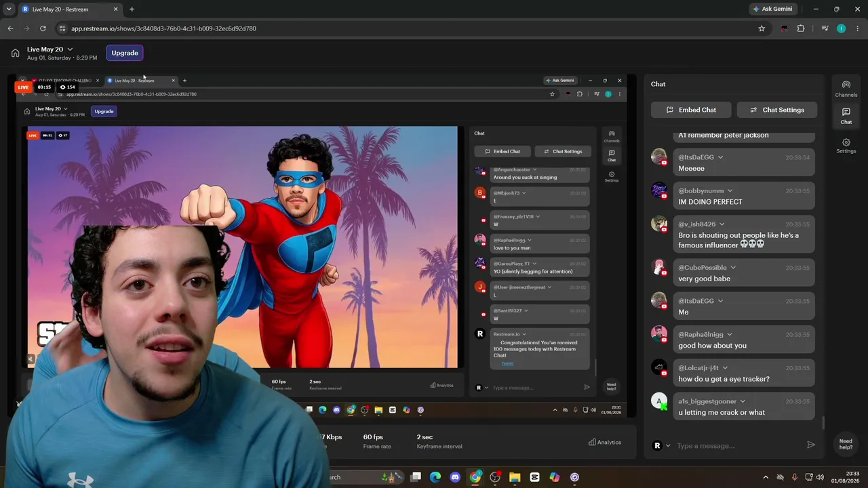Viewport: 868px width, 488px height.
Task: Click the avatar of a1s_biggestgooner
Action: click(x=658, y=401)
